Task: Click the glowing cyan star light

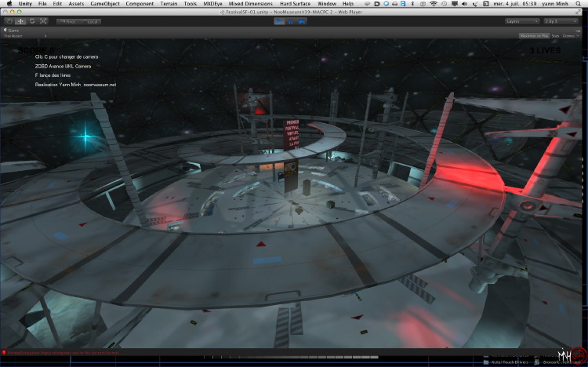Action: (85, 137)
